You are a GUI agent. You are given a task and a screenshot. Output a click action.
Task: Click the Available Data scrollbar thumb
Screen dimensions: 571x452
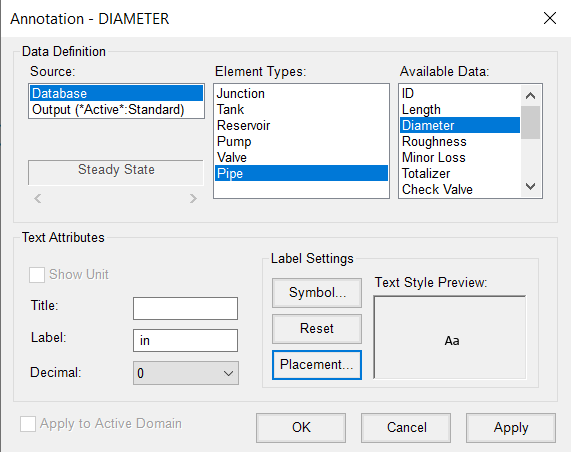(x=531, y=122)
